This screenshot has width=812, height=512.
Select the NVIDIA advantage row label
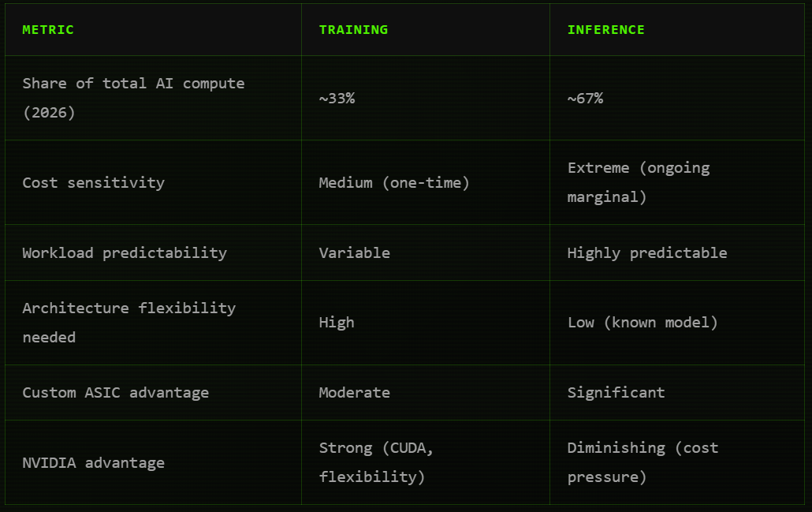click(x=93, y=463)
